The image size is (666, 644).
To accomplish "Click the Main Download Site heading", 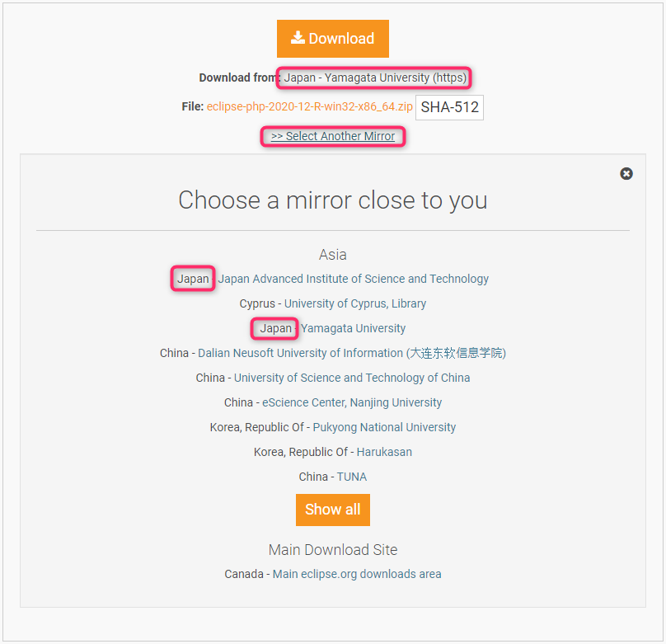I will click(332, 550).
